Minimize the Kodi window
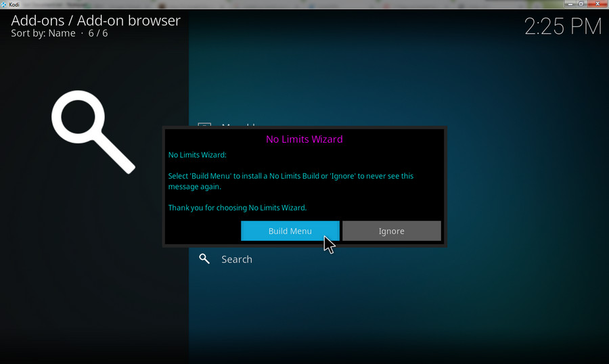 [x=570, y=4]
